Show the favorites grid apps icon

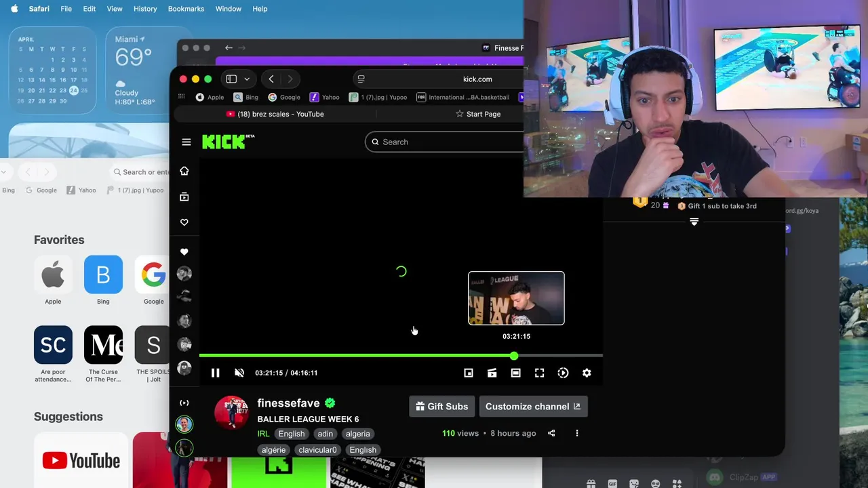181,97
